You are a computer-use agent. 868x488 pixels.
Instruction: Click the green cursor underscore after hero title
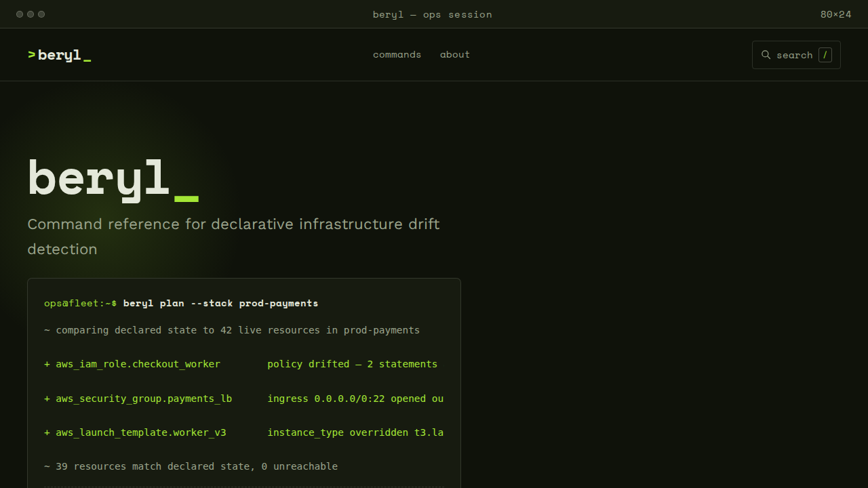point(186,199)
